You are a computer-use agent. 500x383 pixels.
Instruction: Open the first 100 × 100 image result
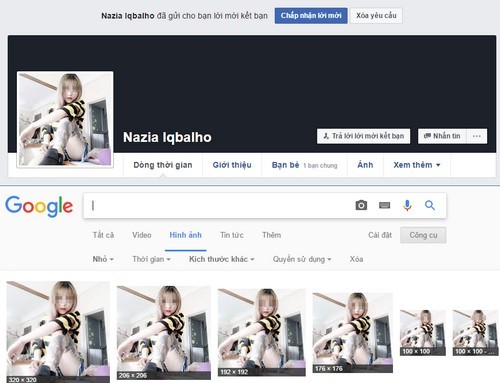[423, 333]
